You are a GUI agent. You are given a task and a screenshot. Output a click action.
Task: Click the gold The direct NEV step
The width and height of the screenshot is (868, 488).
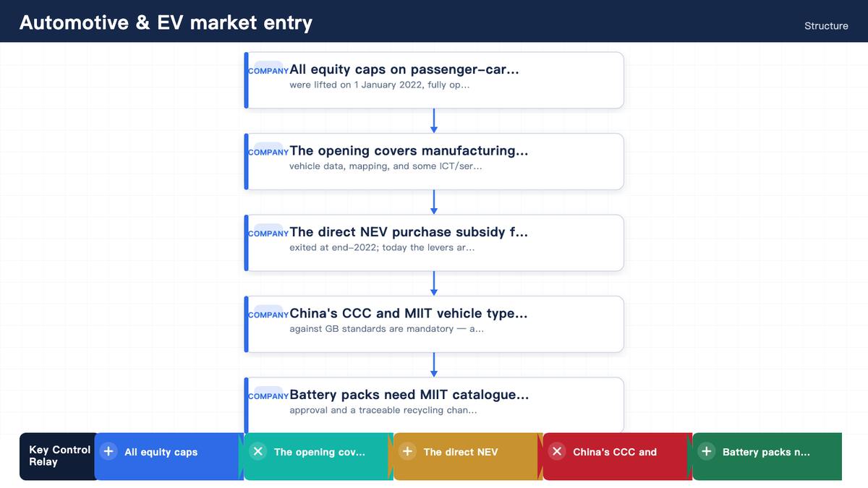[x=468, y=456]
